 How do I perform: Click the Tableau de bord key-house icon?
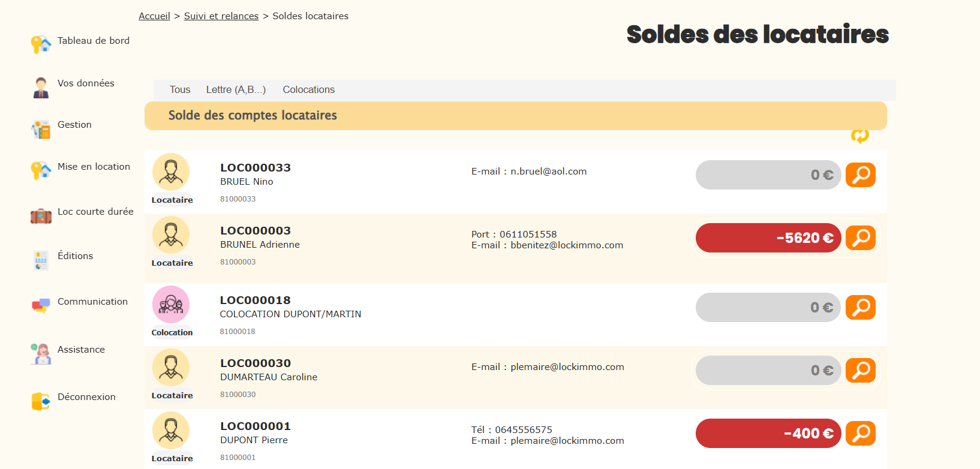pyautogui.click(x=41, y=44)
